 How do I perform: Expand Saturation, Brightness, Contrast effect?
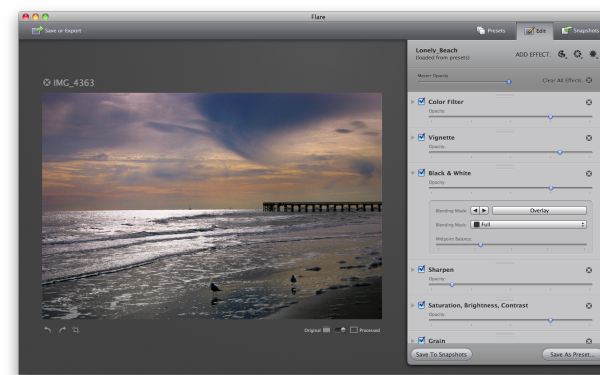tap(412, 305)
